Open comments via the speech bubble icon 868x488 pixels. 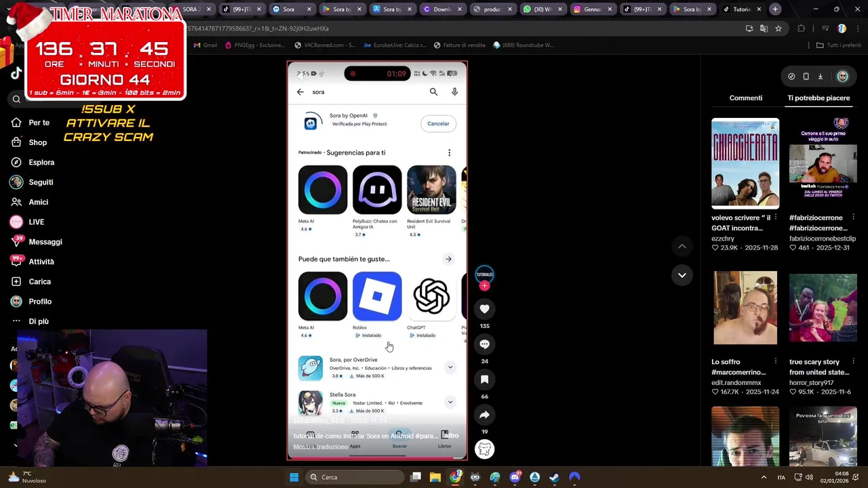484,344
